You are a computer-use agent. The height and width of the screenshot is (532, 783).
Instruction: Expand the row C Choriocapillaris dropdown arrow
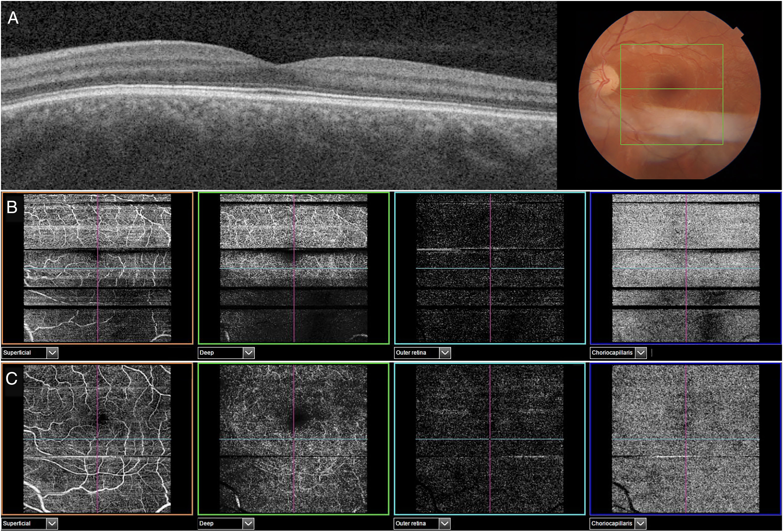point(640,524)
